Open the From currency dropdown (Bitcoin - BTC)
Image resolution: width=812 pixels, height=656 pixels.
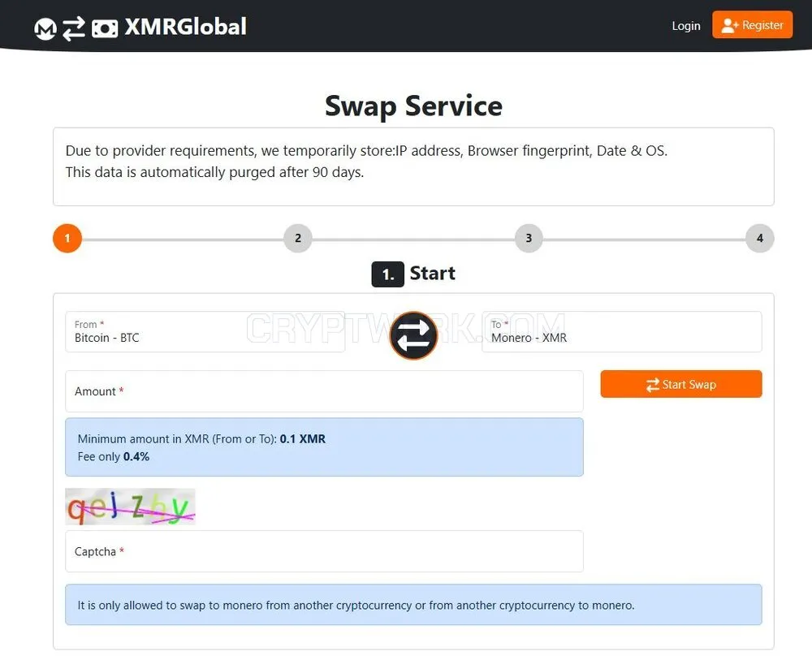(205, 332)
